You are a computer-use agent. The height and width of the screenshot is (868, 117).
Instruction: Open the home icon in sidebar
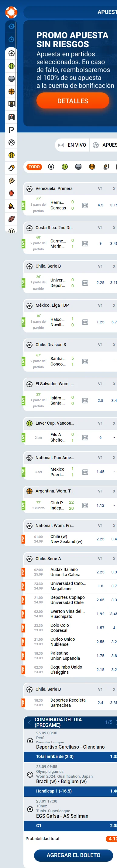click(x=11, y=26)
